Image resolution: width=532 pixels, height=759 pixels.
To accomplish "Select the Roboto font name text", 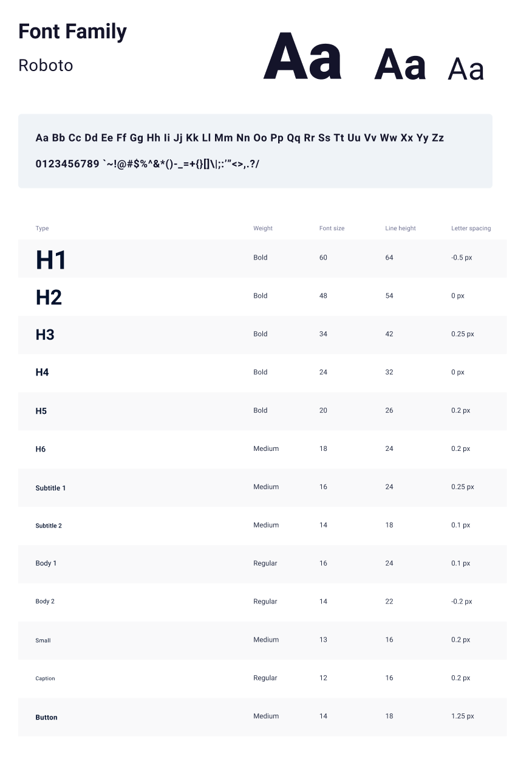I will tap(46, 66).
